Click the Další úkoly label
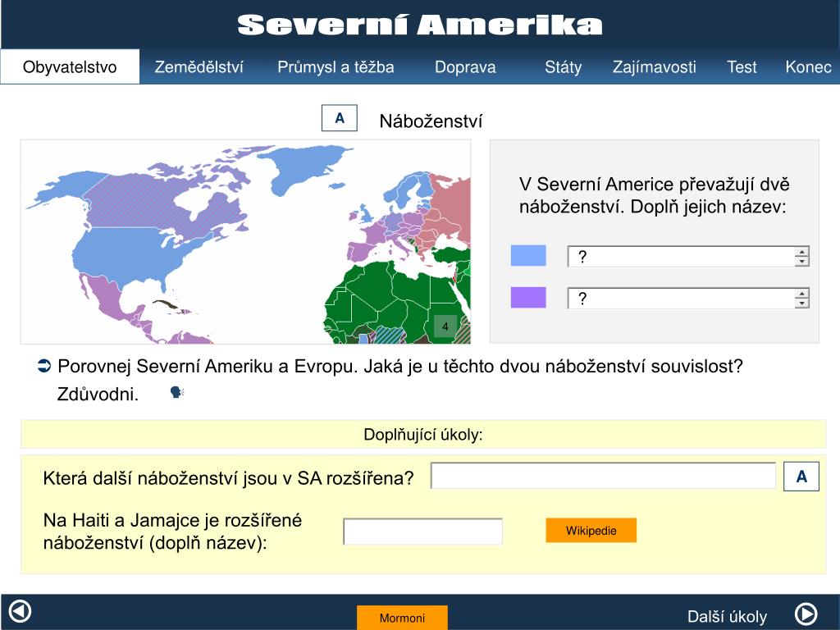Image resolution: width=840 pixels, height=630 pixels. click(727, 616)
